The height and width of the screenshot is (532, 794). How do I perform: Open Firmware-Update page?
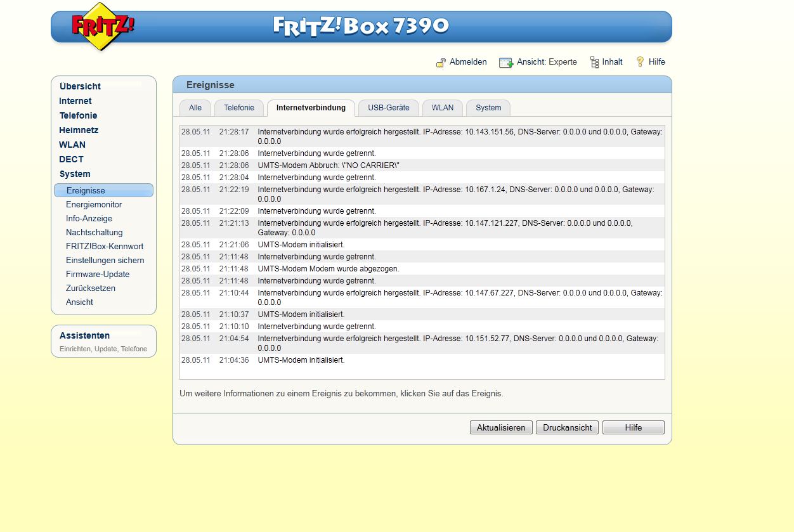(98, 275)
